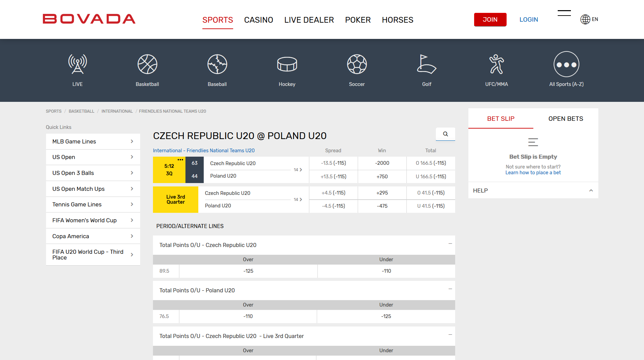
Task: Open International - Friendlies National Teams U20 link
Action: click(204, 151)
